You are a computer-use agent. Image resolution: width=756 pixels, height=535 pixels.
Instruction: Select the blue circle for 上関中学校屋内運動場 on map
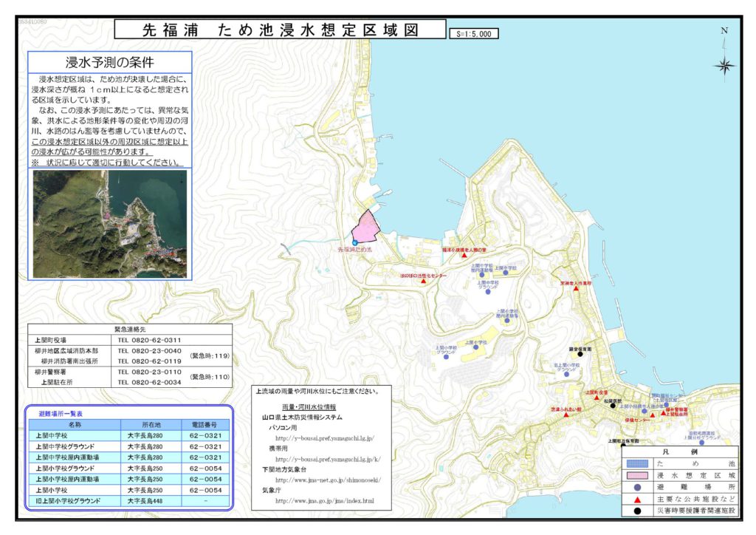[481, 275]
